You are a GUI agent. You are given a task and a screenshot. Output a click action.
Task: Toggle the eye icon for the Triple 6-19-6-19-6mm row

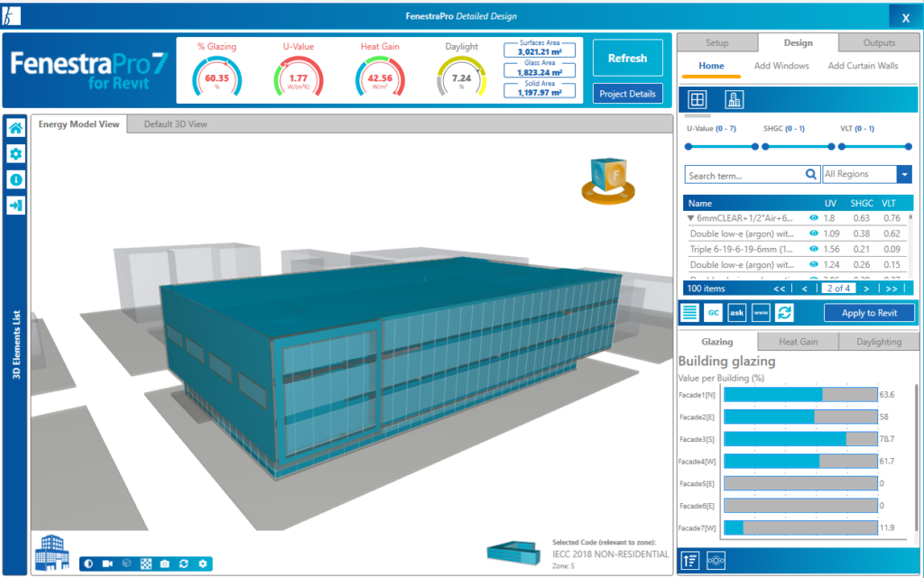click(814, 249)
